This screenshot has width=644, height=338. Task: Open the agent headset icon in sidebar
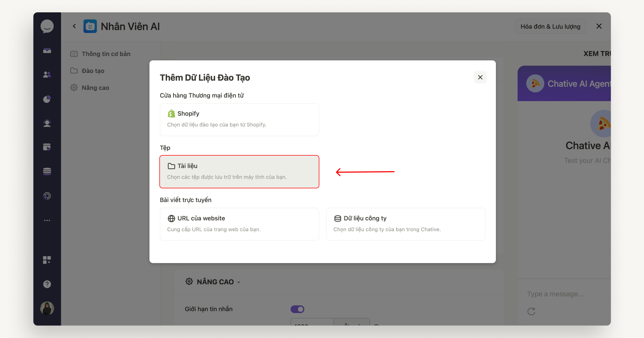click(47, 123)
